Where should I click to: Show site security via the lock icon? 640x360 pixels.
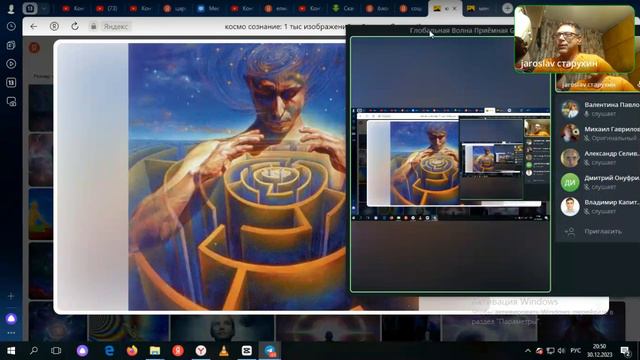click(93, 27)
